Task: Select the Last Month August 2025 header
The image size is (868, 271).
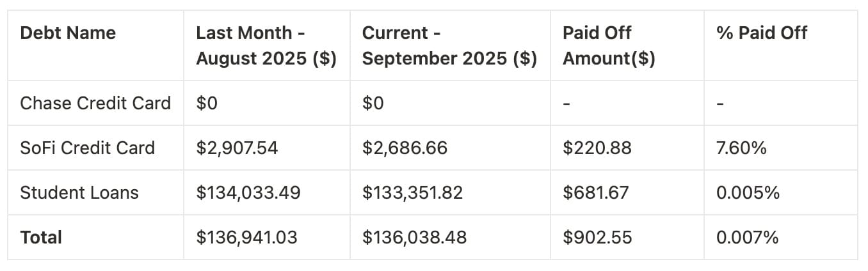Action: (x=266, y=46)
